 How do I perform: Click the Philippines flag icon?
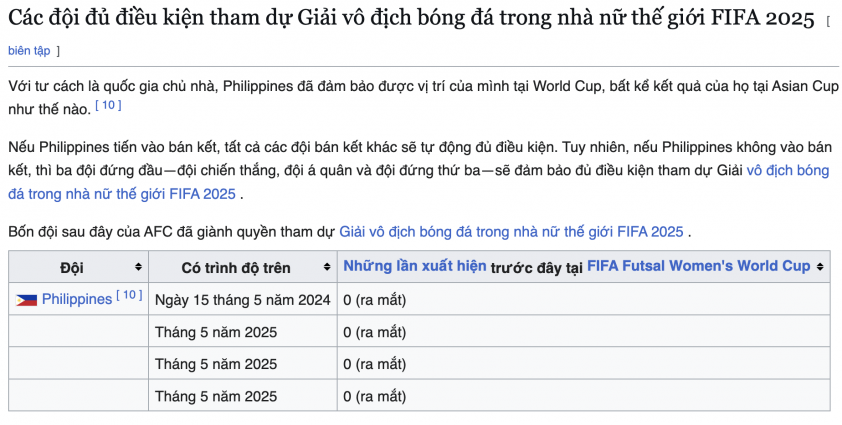click(26, 300)
